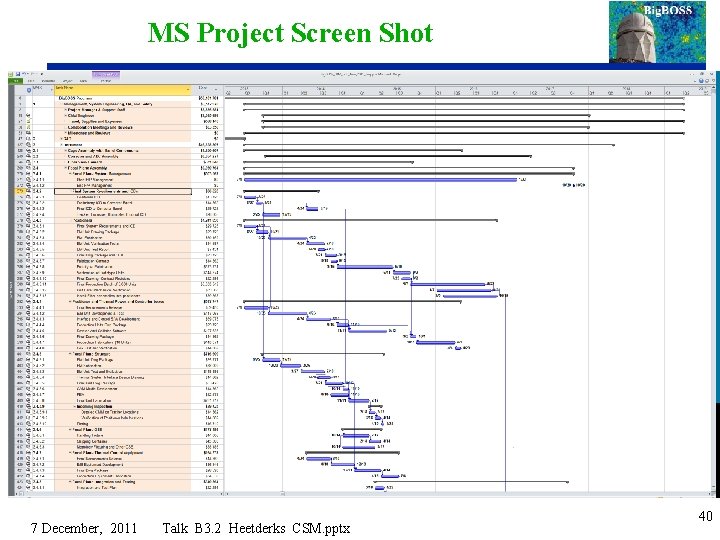
Task: Click the Help icon in the ribbon corner
Action: pyautogui.click(x=701, y=81)
